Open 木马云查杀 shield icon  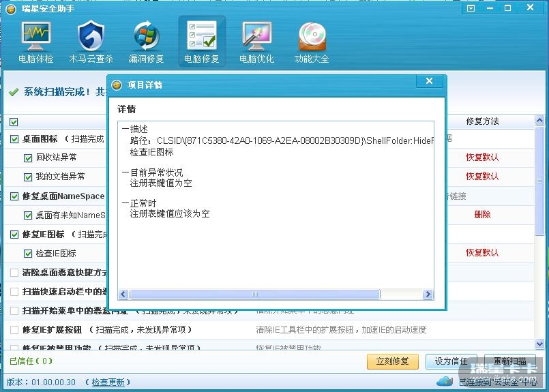(91, 36)
